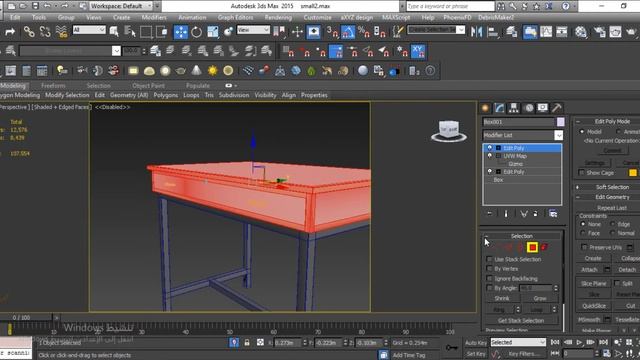The height and width of the screenshot is (360, 640).
Task: Click the Pin Stack icon
Action: (x=490, y=213)
